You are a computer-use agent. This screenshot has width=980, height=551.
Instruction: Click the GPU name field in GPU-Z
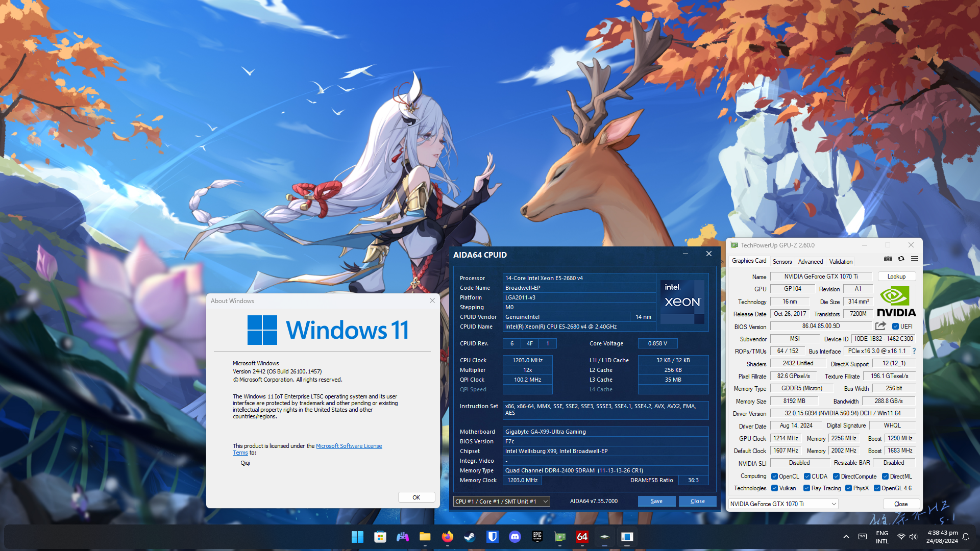click(x=821, y=277)
